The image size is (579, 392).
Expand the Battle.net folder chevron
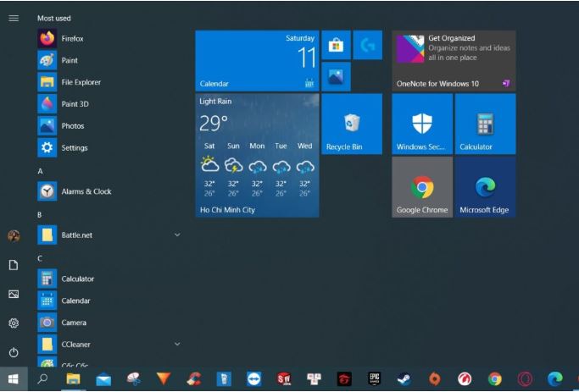click(177, 235)
